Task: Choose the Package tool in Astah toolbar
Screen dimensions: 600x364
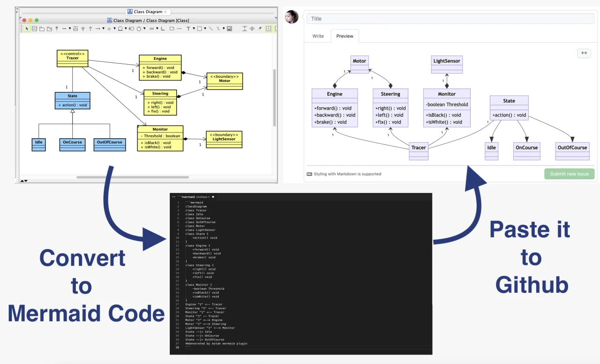Action: click(42, 29)
